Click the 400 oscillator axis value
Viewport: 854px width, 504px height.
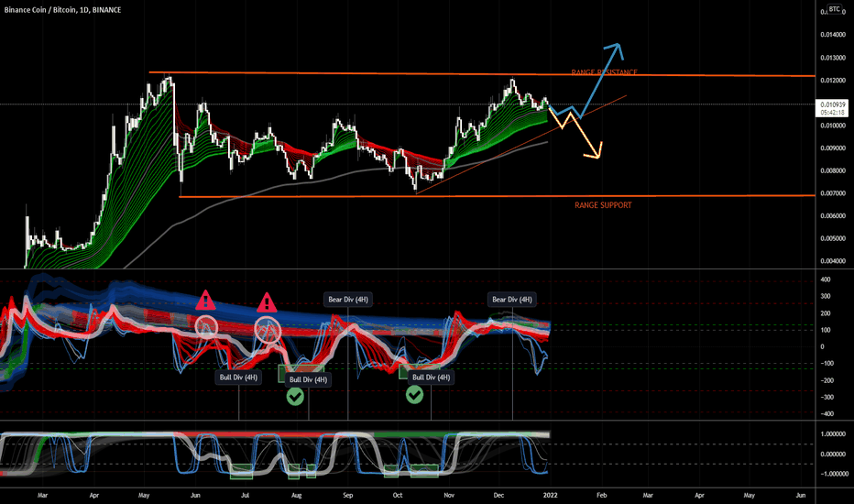tap(826, 279)
